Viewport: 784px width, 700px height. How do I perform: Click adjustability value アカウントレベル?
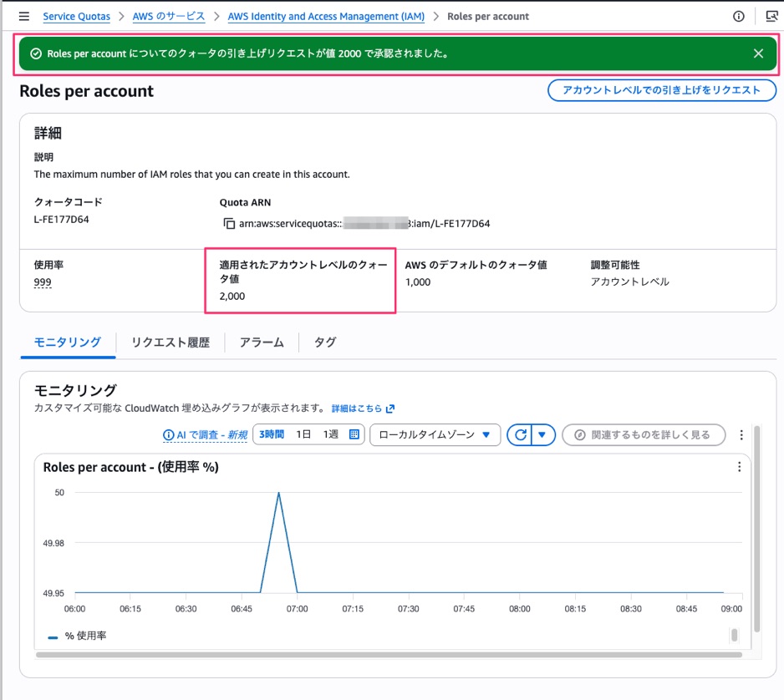point(629,282)
